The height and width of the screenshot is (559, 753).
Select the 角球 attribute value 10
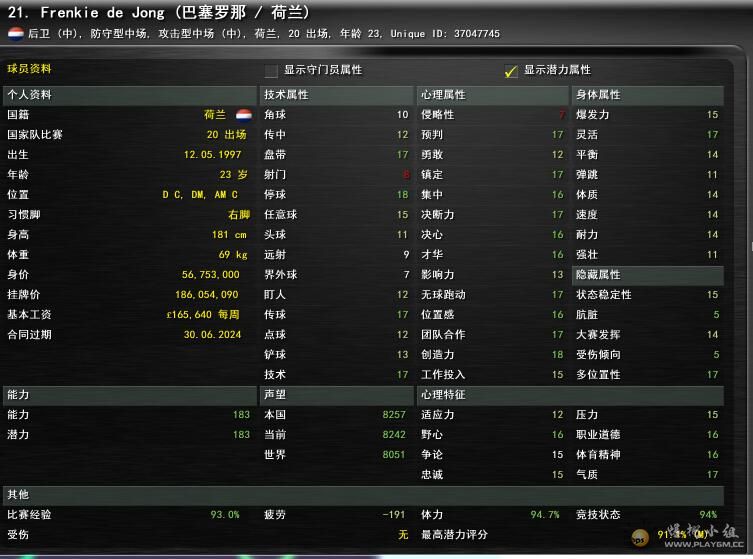tap(402, 115)
